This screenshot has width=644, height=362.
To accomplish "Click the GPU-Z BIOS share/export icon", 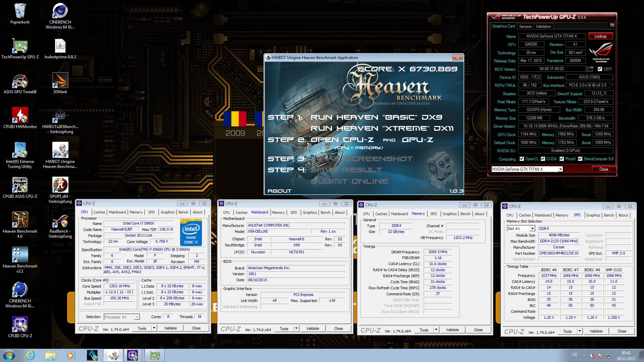I will pyautogui.click(x=590, y=69).
